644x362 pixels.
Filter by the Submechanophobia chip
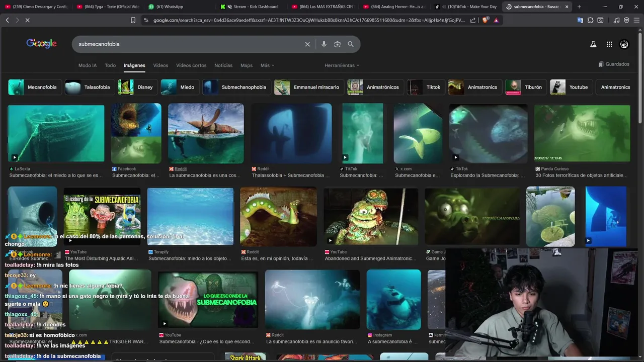coord(236,87)
